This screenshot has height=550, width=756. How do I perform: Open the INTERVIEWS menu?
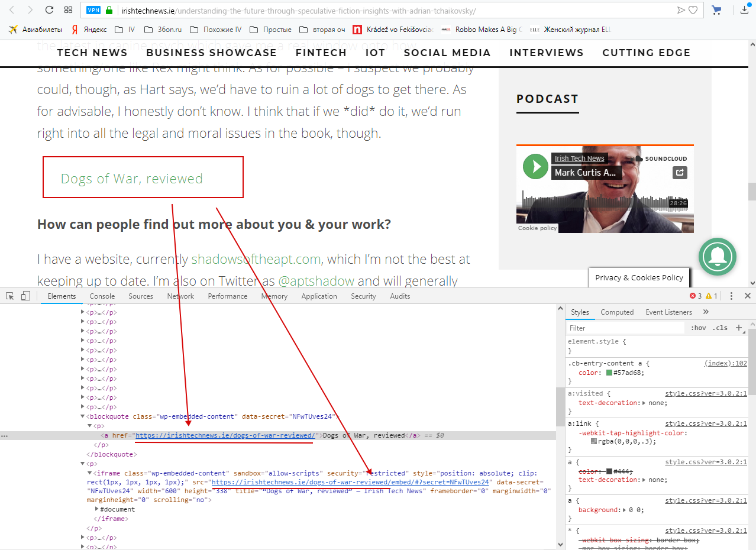(547, 53)
